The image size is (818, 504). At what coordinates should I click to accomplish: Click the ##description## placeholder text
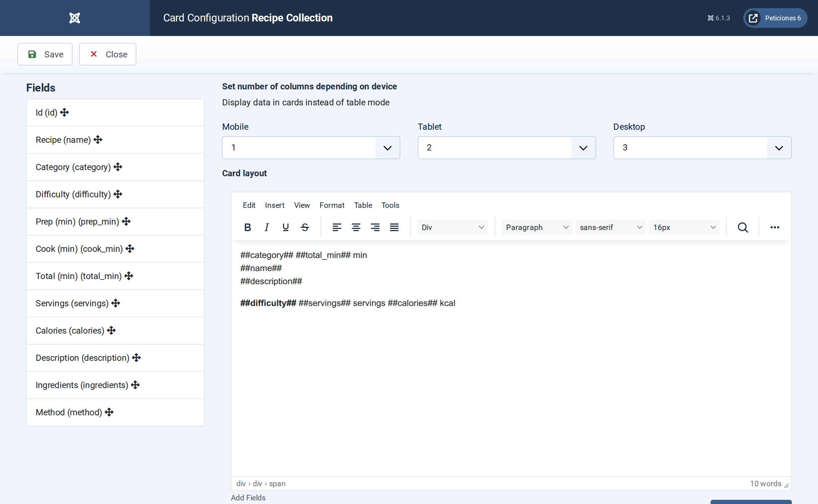click(271, 281)
